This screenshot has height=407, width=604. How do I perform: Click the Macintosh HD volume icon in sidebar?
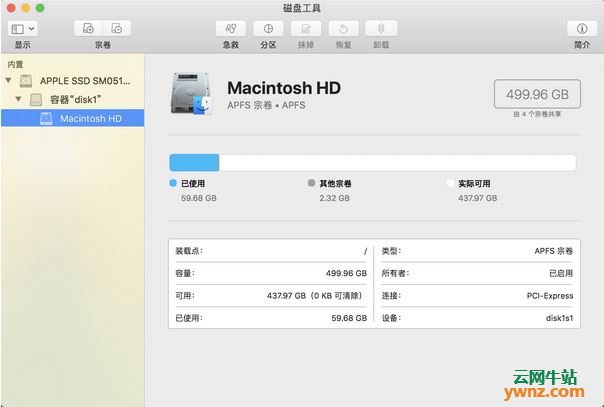46,119
